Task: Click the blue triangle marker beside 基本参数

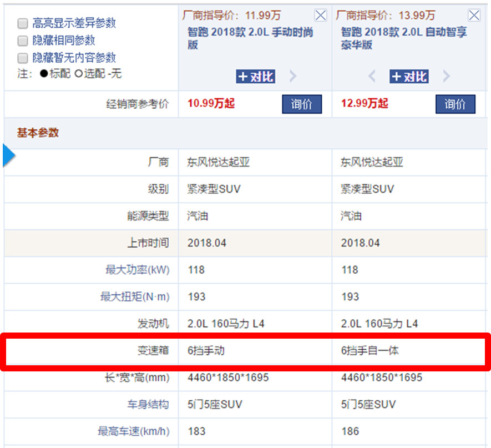Action: [9, 155]
